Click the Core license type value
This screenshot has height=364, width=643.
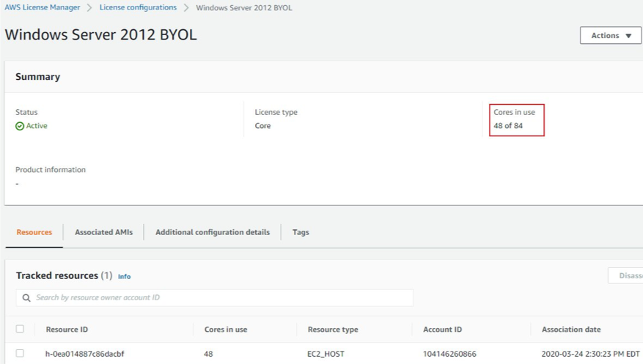click(x=262, y=126)
